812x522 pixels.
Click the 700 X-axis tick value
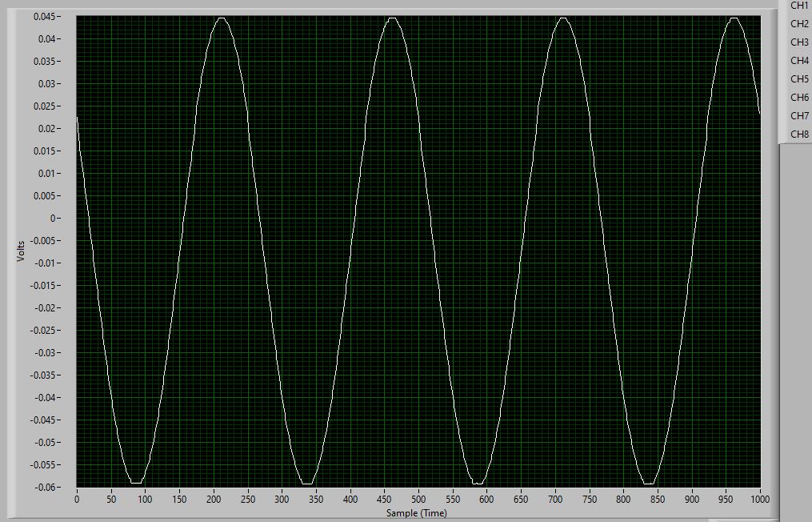coord(555,500)
